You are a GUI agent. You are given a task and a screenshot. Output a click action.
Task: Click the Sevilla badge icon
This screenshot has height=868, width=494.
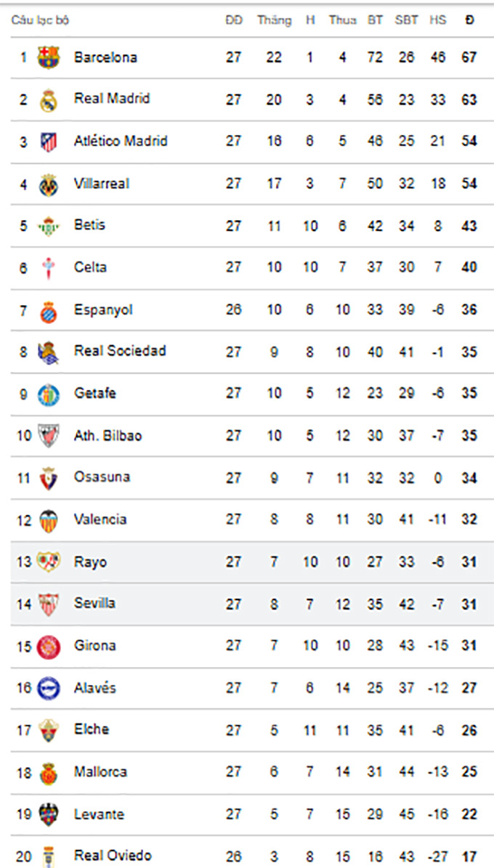49,604
